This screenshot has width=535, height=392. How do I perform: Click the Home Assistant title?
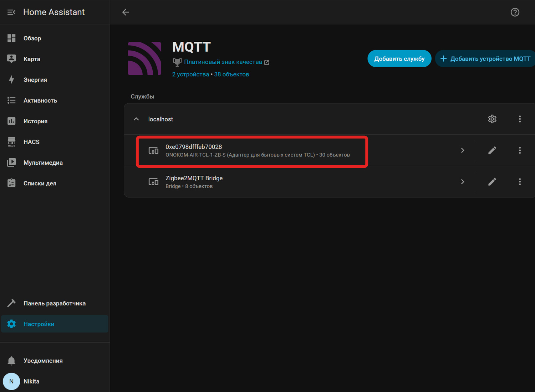[x=54, y=12]
